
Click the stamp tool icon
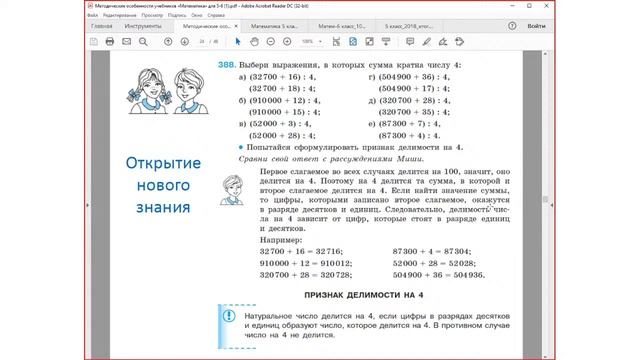(460, 42)
